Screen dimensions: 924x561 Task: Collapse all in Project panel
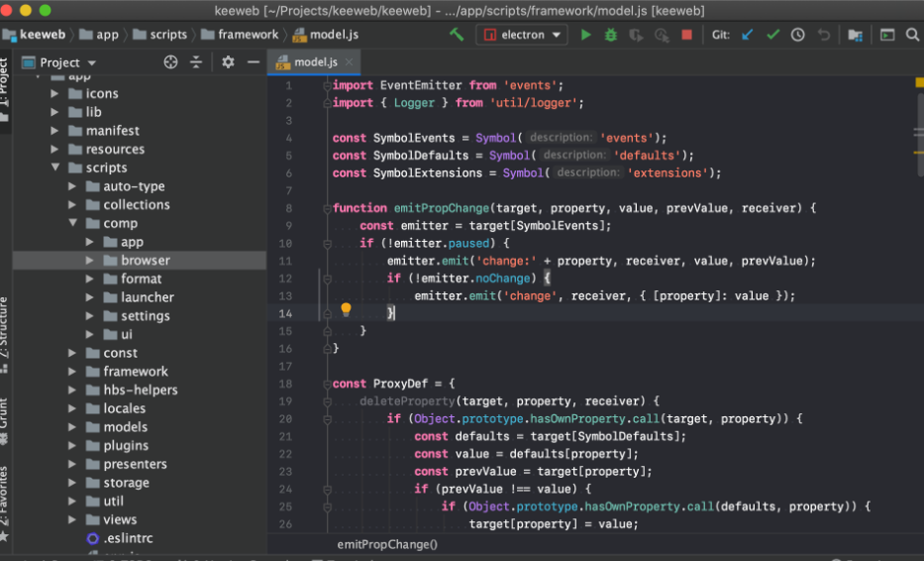(x=196, y=61)
